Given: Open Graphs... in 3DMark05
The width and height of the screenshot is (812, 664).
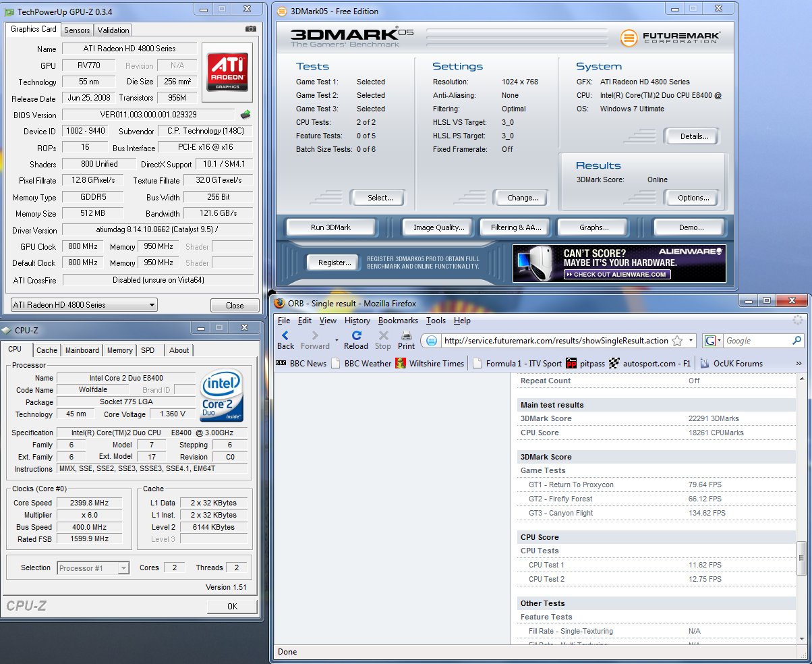Looking at the screenshot, I should pos(594,227).
